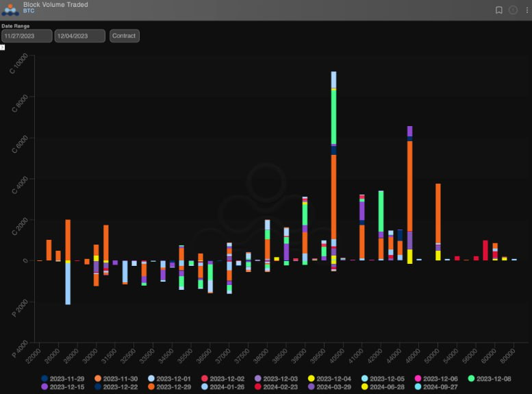Image resolution: width=532 pixels, height=394 pixels.
Task: Click the app logo beside Block Volume Traded
Action: click(10, 9)
